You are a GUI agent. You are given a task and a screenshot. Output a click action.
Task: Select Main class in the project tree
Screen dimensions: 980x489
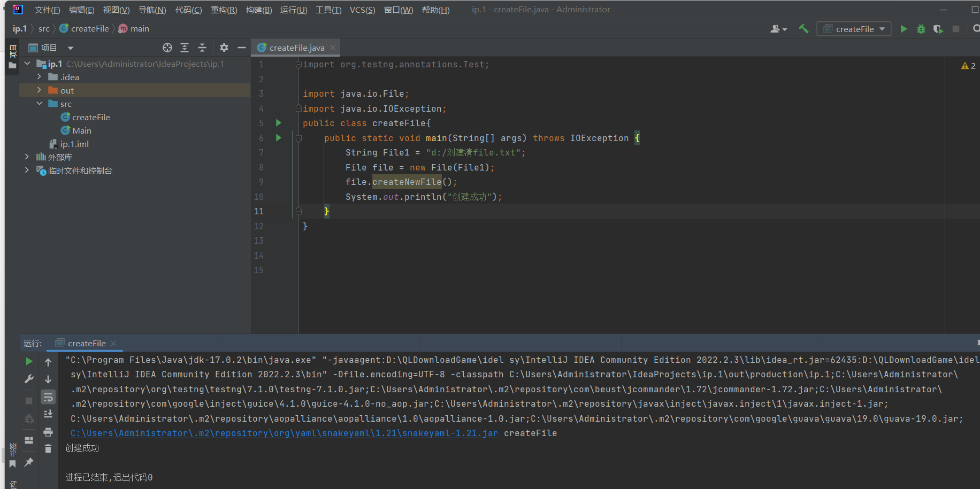[x=81, y=130]
